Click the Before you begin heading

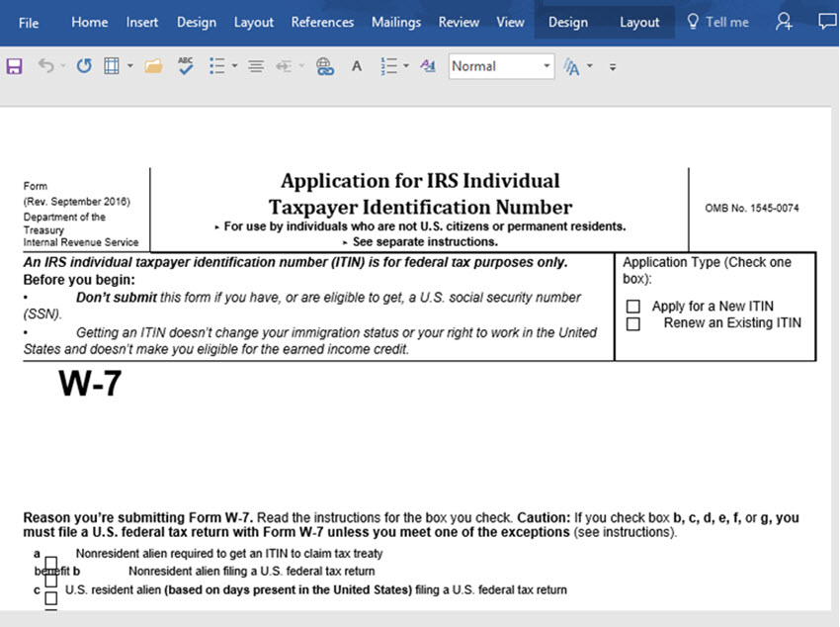pyautogui.click(x=79, y=280)
